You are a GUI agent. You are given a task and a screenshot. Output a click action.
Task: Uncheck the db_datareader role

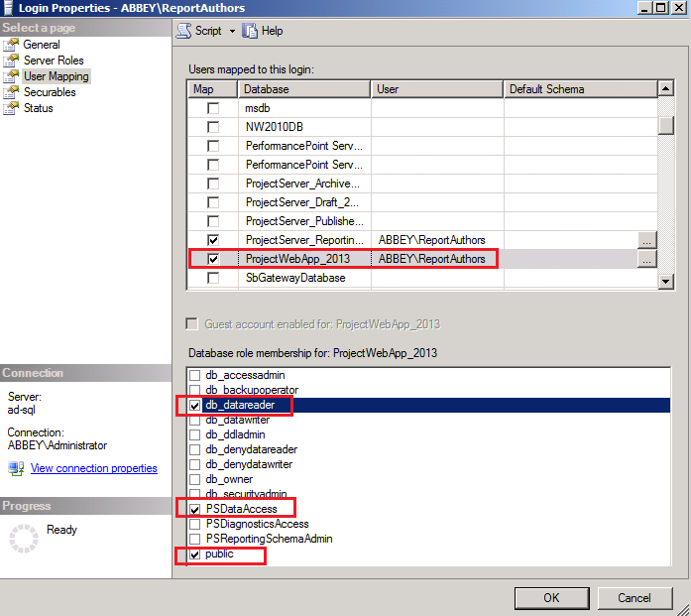[x=194, y=406]
